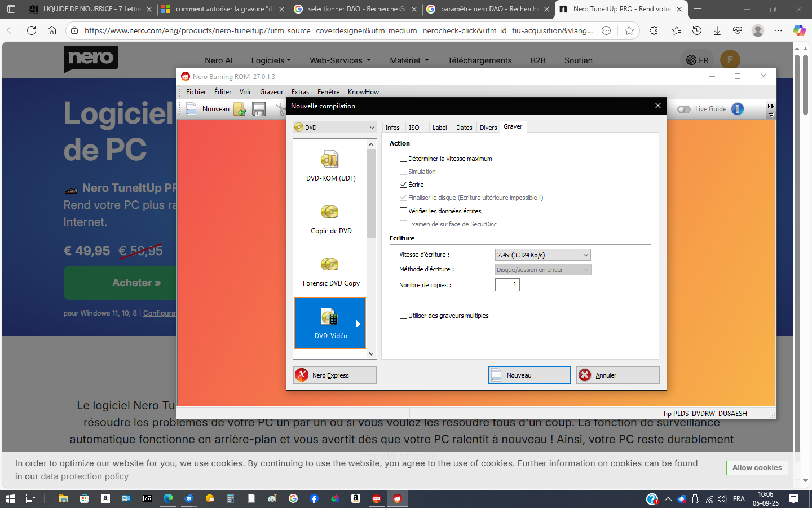Expand Nero toolbar overflow arrow
The image size is (812, 508).
click(x=771, y=110)
